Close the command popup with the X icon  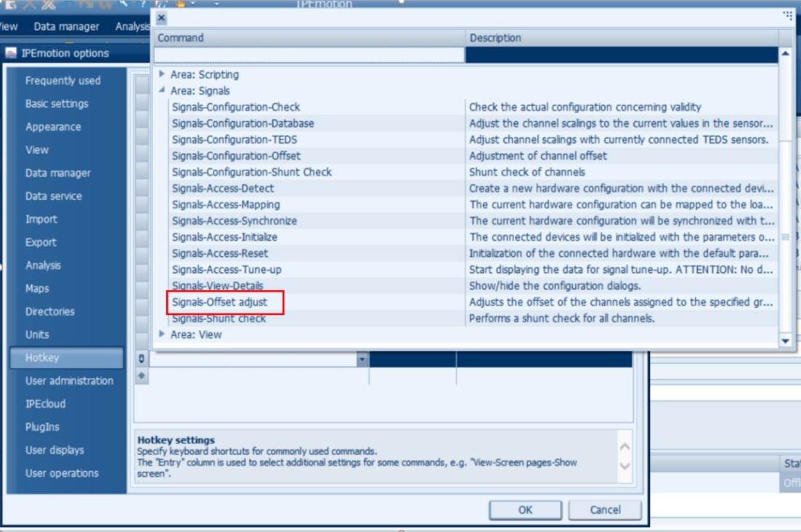pyautogui.click(x=161, y=18)
